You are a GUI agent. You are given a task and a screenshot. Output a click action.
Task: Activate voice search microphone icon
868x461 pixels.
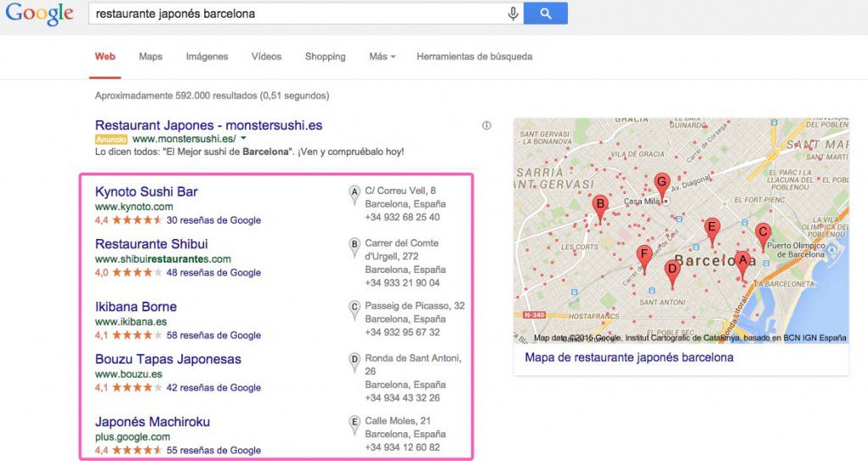click(513, 14)
